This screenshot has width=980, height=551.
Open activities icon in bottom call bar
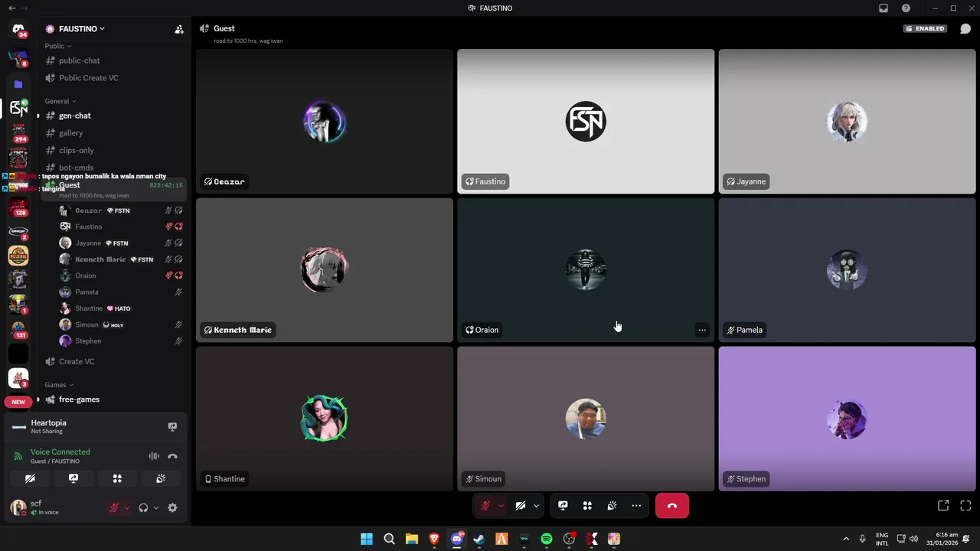[x=587, y=506]
